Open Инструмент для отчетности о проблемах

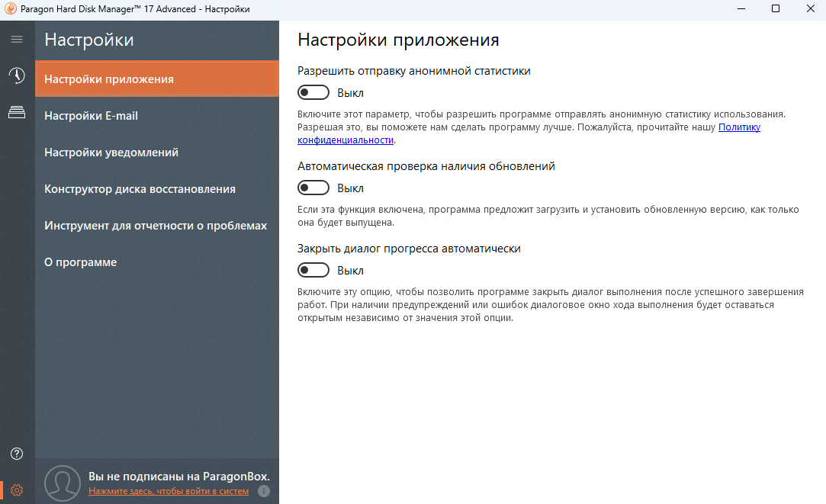pos(157,226)
